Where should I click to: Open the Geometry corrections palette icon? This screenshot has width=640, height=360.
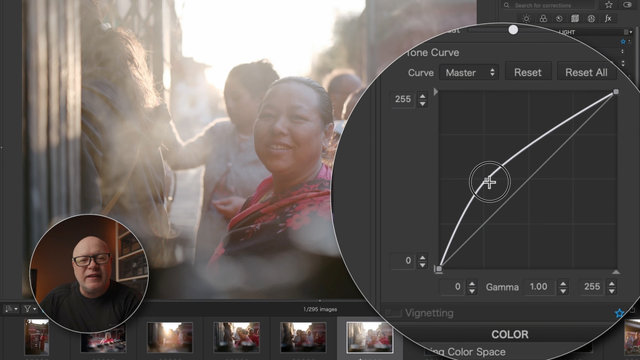pyautogui.click(x=575, y=18)
